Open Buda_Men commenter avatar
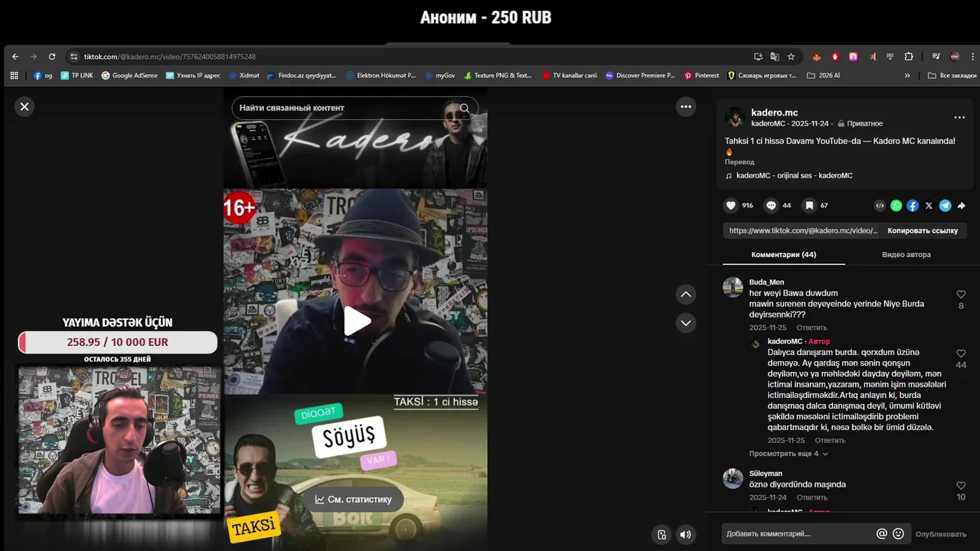The width and height of the screenshot is (980, 551). (x=733, y=287)
